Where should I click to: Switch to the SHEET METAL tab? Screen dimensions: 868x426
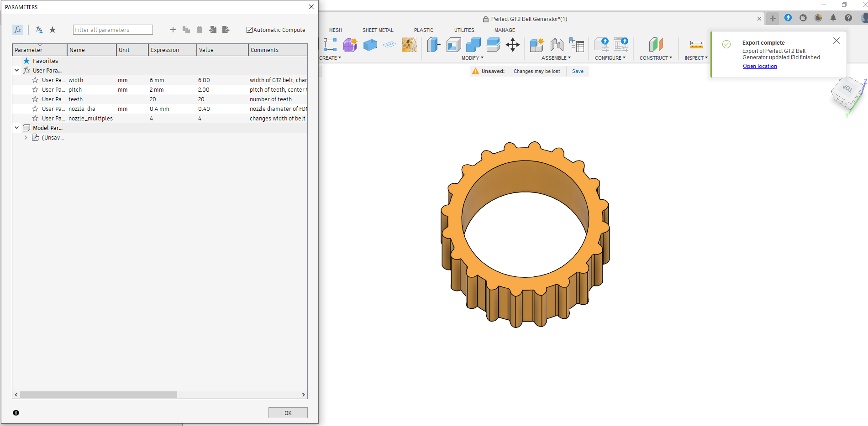pos(378,30)
